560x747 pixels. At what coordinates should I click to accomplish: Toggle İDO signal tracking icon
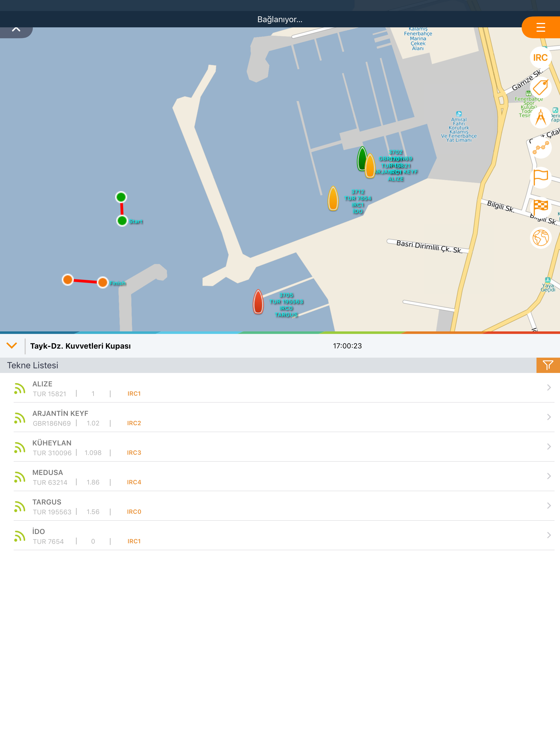(20, 536)
